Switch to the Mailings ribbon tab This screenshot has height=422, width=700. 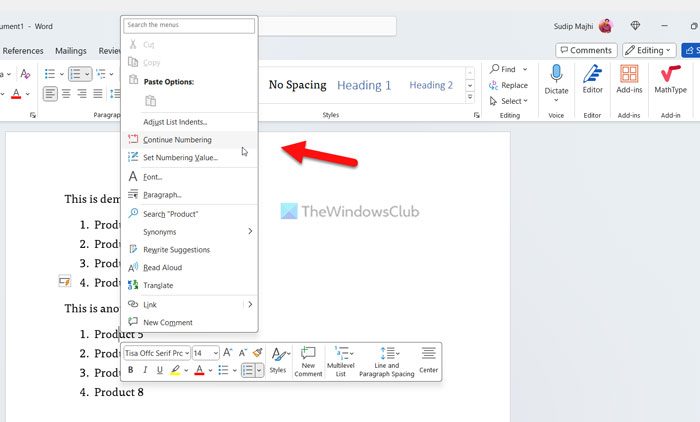[71, 50]
